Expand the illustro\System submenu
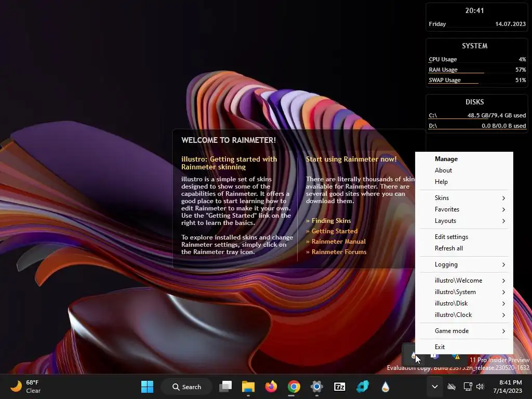Screen dimensions: 532x399 point(464,292)
